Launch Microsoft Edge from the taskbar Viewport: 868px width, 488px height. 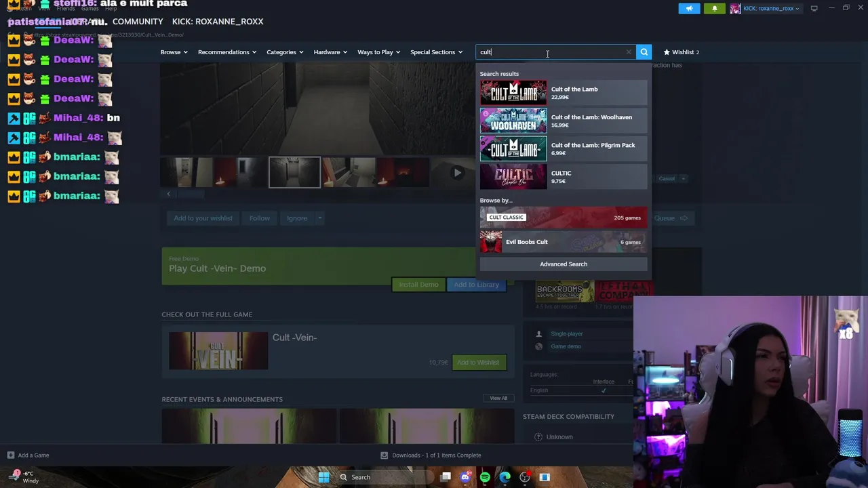[505, 477]
